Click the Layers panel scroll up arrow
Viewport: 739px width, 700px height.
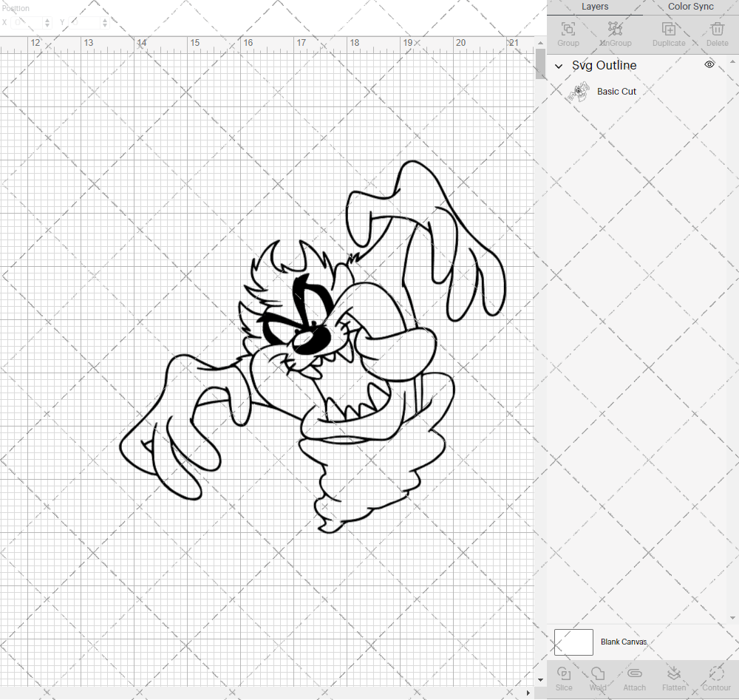pyautogui.click(x=732, y=62)
